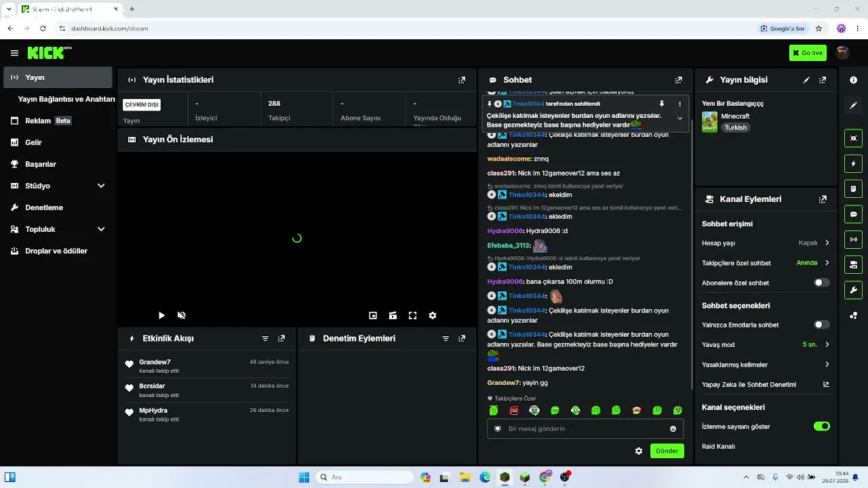
Task: Reload the page in the browser toolbar
Action: (x=43, y=28)
